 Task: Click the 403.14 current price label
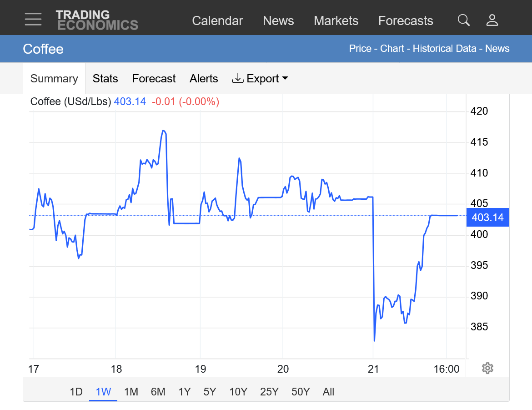[487, 218]
